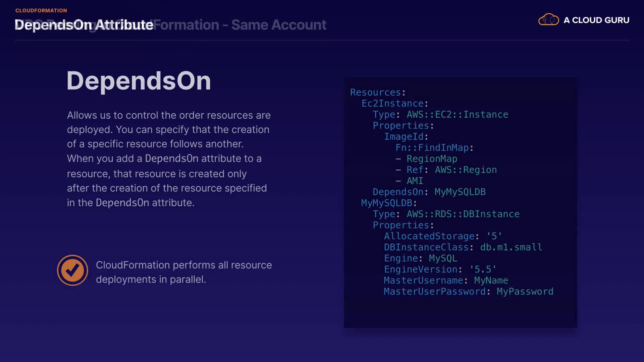Click the MyMySQLDB: resource key
Screen dimensions: 644x362
pos(388,203)
